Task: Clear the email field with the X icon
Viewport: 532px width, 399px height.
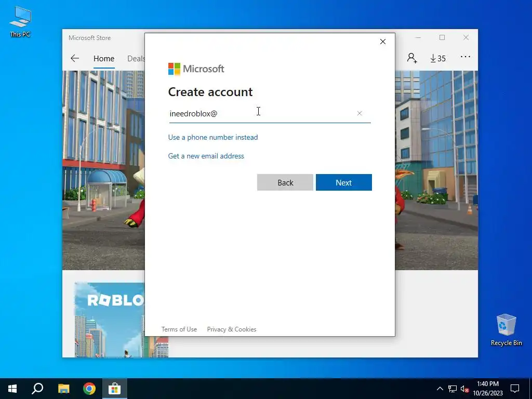Action: 360,113
